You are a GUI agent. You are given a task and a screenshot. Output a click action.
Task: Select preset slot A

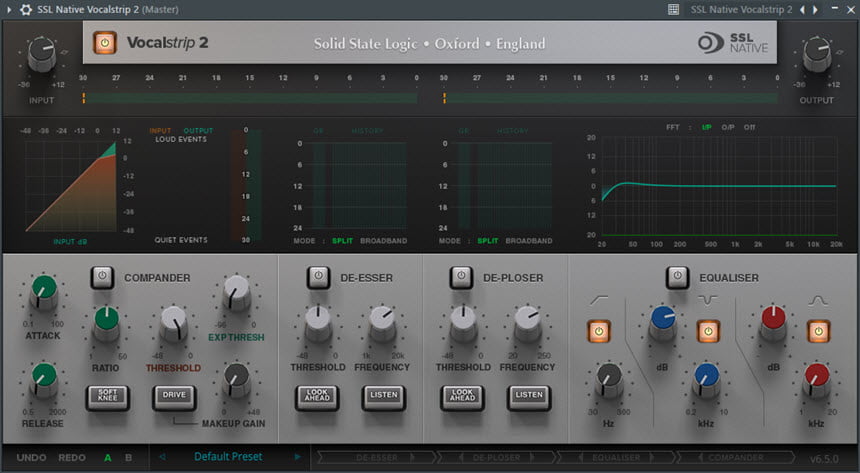pos(108,458)
